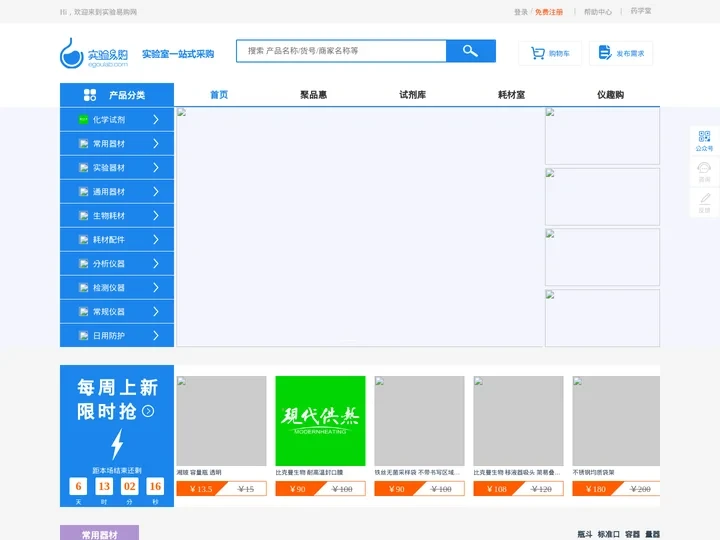Click the first side banner at top right

602,136
